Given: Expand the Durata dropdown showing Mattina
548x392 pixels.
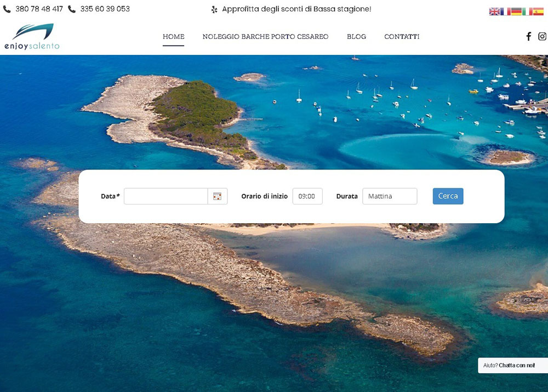Looking at the screenshot, I should pos(390,196).
